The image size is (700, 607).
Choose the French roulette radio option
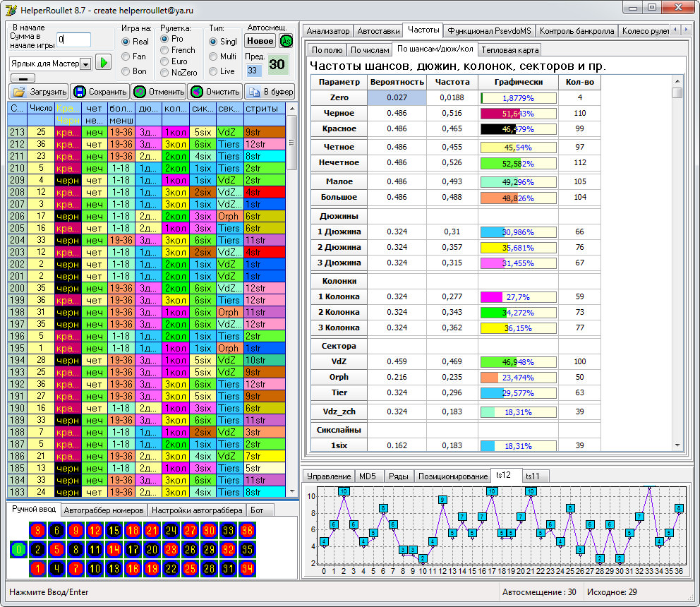point(165,50)
